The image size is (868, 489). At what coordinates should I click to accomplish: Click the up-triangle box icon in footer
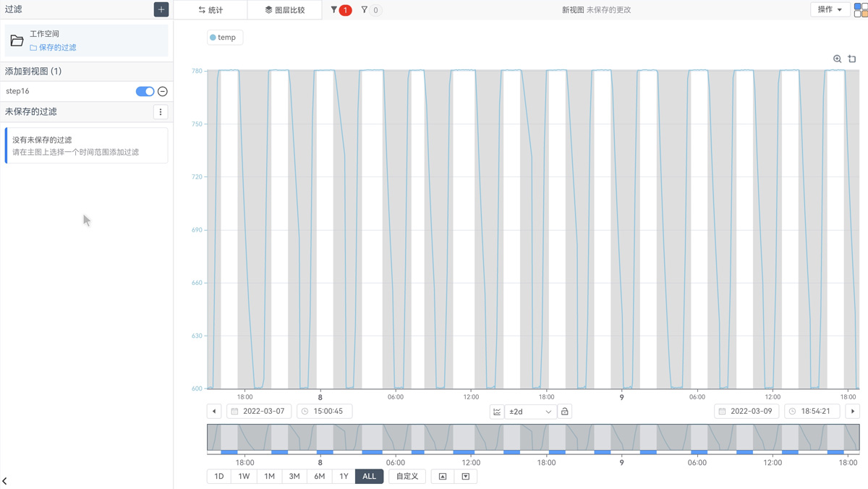443,477
